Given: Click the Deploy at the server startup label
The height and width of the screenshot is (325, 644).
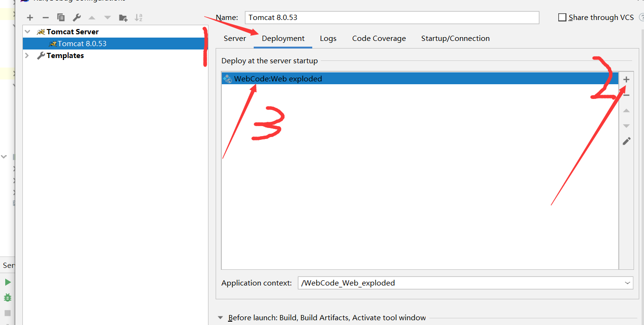Looking at the screenshot, I should click(x=269, y=61).
